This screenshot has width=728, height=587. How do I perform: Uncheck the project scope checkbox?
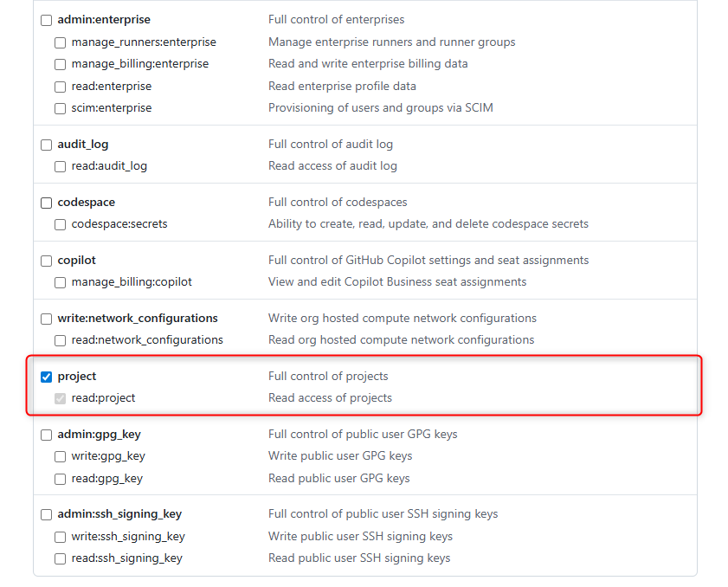[47, 377]
